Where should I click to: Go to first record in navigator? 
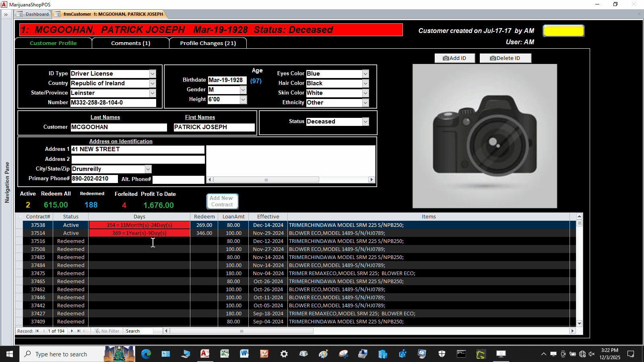pos(37,331)
